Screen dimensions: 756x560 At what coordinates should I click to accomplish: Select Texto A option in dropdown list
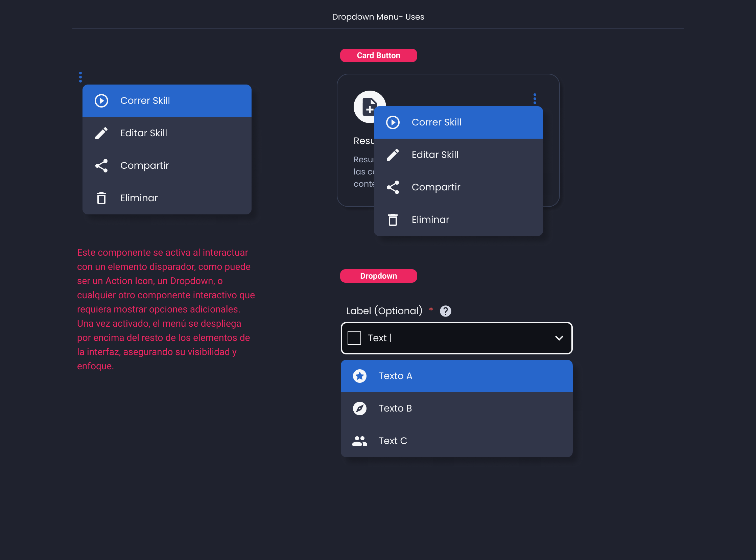coord(456,376)
